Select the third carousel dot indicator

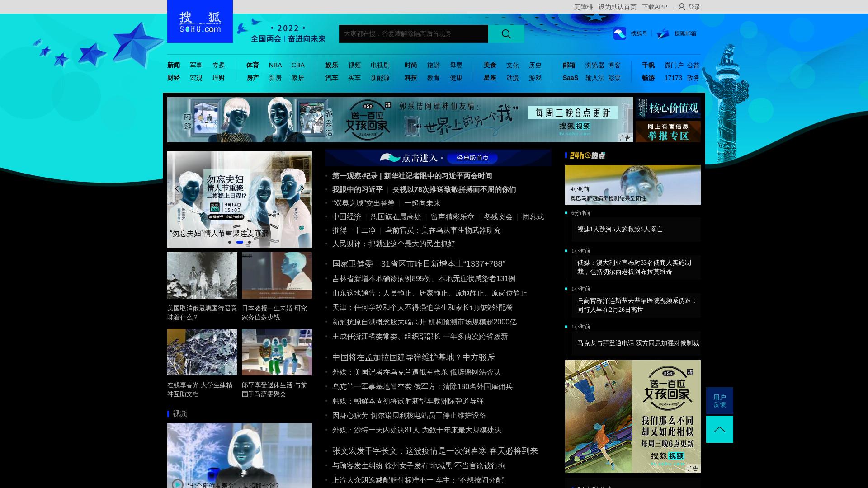(x=250, y=242)
